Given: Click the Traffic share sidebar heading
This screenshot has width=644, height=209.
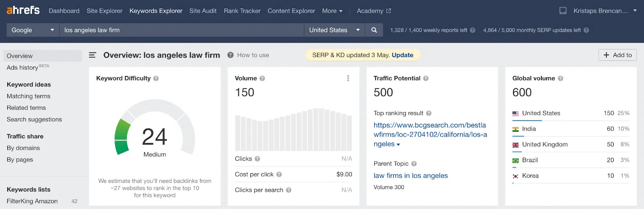Looking at the screenshot, I should (x=25, y=136).
